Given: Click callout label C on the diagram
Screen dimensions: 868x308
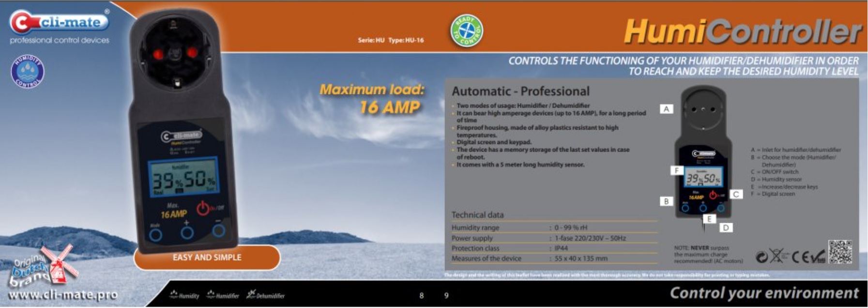Looking at the screenshot, I should pyautogui.click(x=736, y=194).
